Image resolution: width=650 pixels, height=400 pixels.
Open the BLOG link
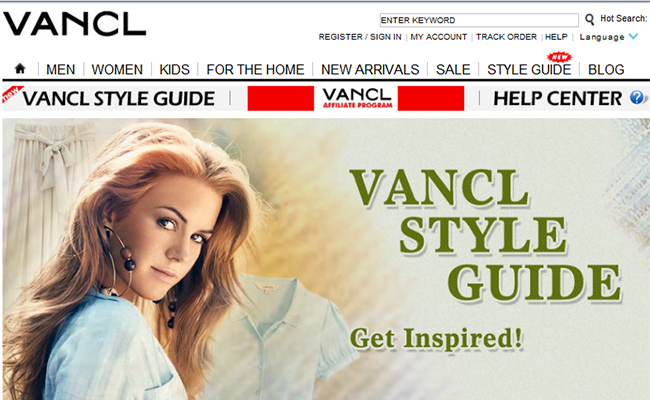[x=606, y=69]
